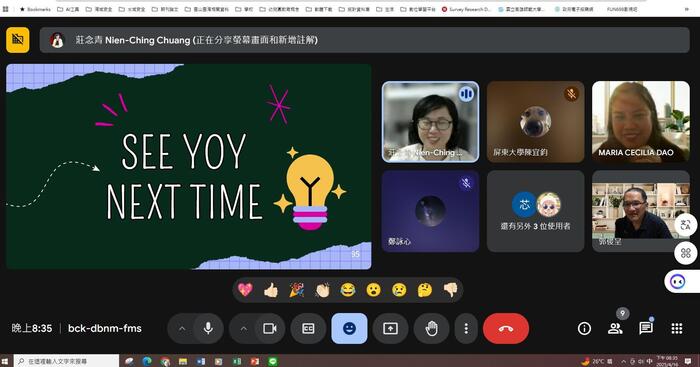Select the 鄭詠心 participant tile
The width and height of the screenshot is (700, 367).
coord(430,211)
